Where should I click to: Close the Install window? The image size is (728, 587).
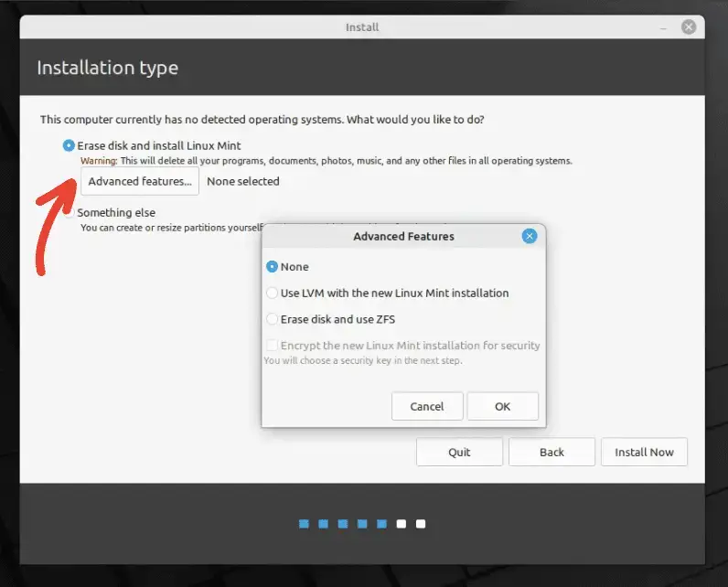[689, 27]
